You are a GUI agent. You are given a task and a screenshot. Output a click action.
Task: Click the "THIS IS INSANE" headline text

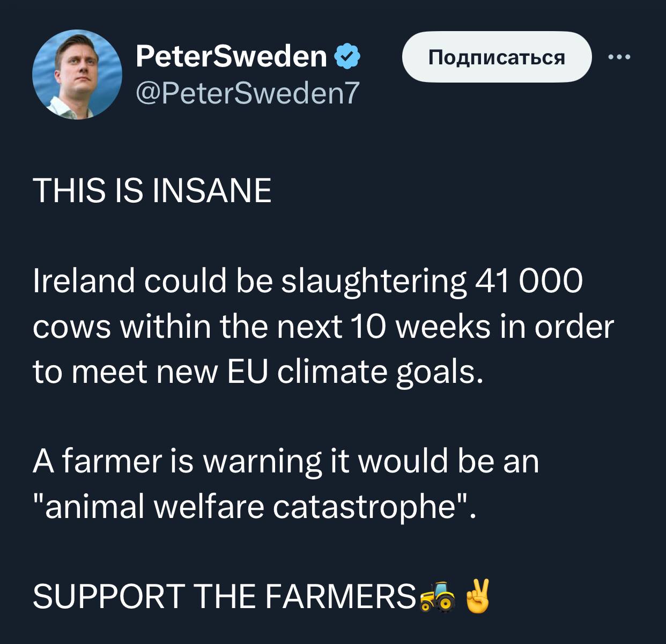point(152,191)
